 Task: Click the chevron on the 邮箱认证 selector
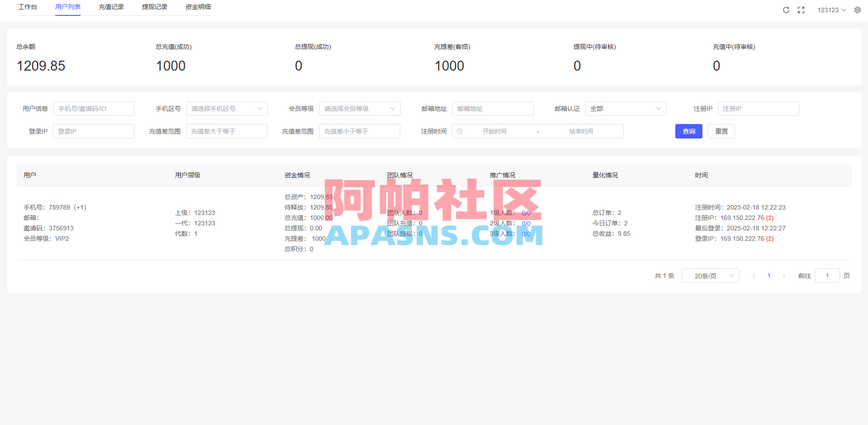click(x=659, y=109)
